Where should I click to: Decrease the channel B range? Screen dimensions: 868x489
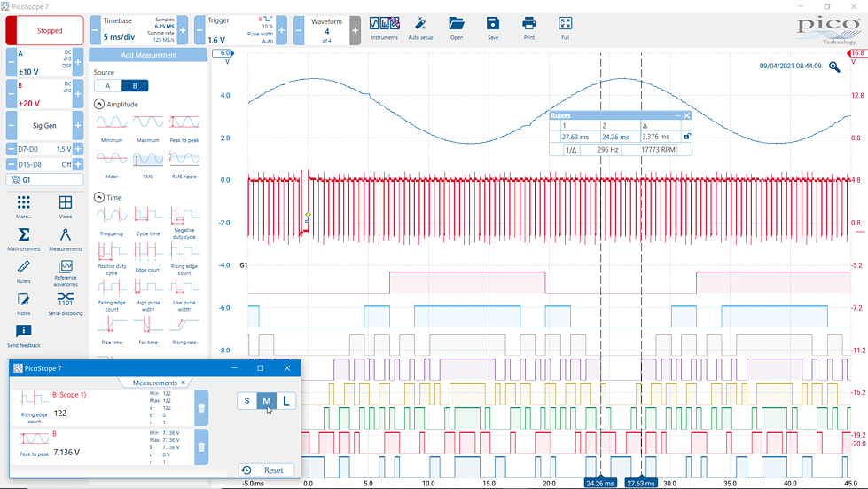[x=11, y=94]
